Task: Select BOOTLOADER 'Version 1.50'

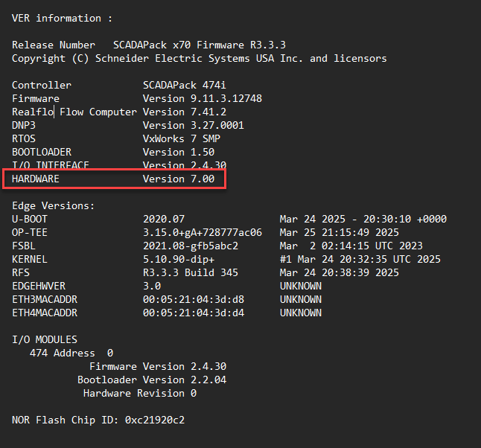Action: (179, 152)
